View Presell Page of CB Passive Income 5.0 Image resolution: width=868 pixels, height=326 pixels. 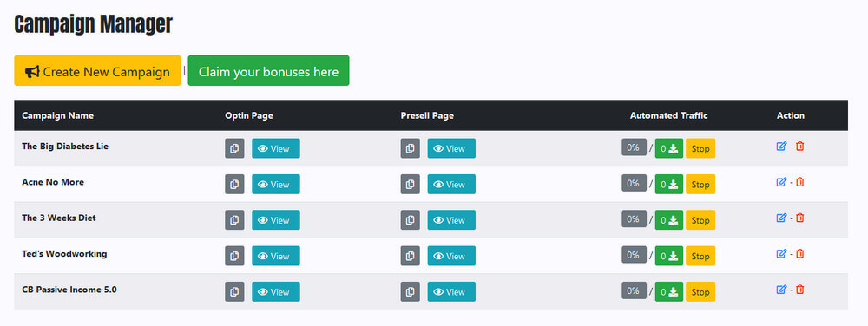(x=451, y=291)
